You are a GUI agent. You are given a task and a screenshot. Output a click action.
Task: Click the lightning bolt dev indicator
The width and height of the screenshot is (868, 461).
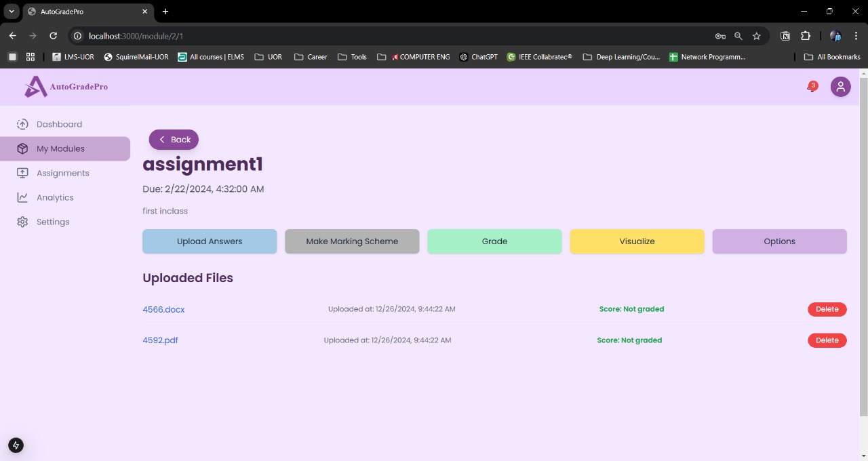point(16,445)
